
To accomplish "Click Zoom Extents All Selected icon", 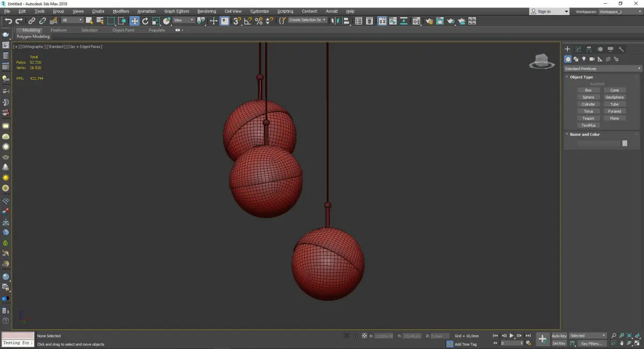I will tap(637, 336).
